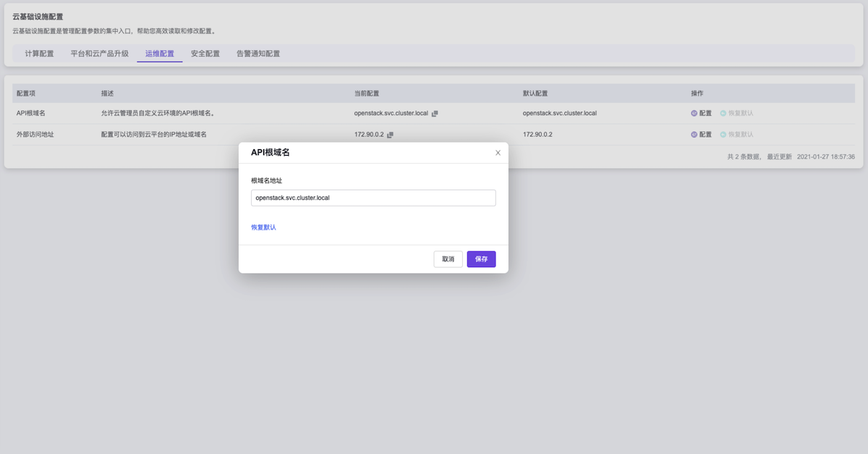Close the API根域名 dialog with X
This screenshot has height=454, width=868.
click(498, 153)
